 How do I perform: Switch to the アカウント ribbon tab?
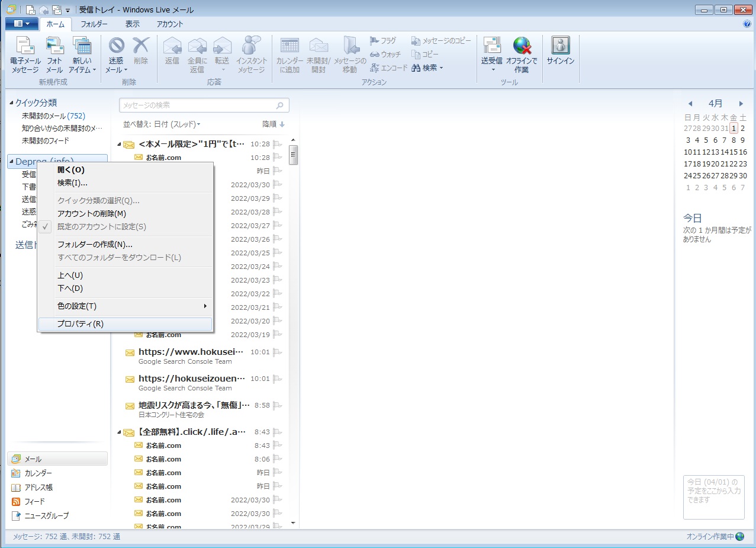tap(170, 24)
